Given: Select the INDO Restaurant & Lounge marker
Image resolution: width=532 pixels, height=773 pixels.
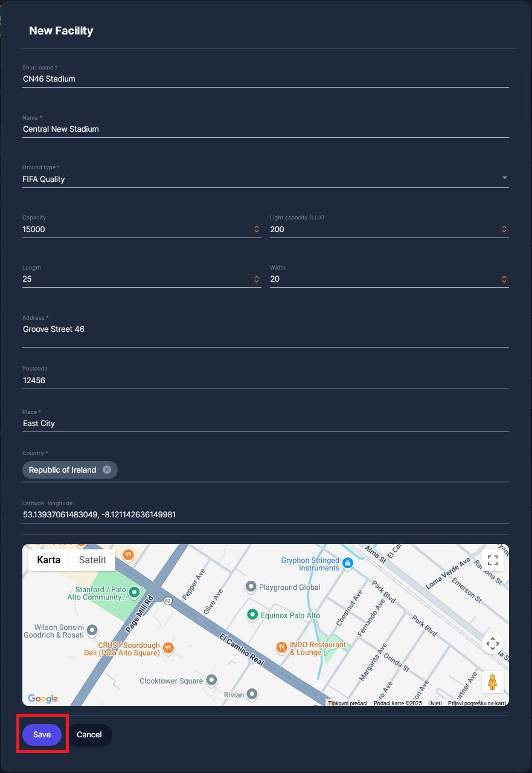Looking at the screenshot, I should point(281,647).
